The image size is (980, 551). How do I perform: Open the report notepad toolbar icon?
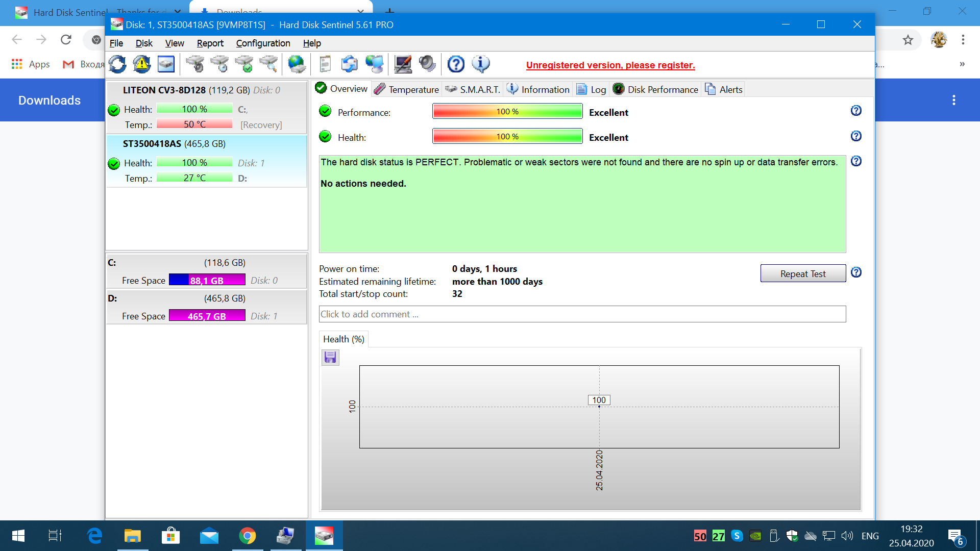(x=325, y=64)
